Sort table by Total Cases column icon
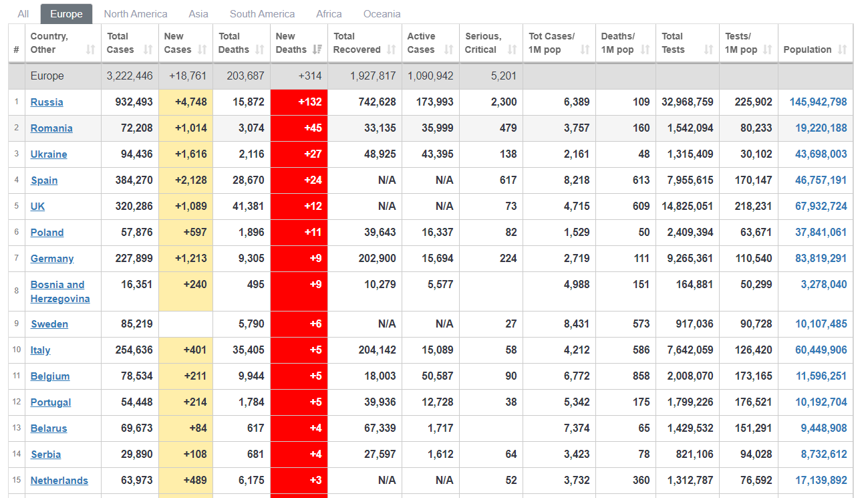Screen dimensions: 868x498 click(x=148, y=49)
